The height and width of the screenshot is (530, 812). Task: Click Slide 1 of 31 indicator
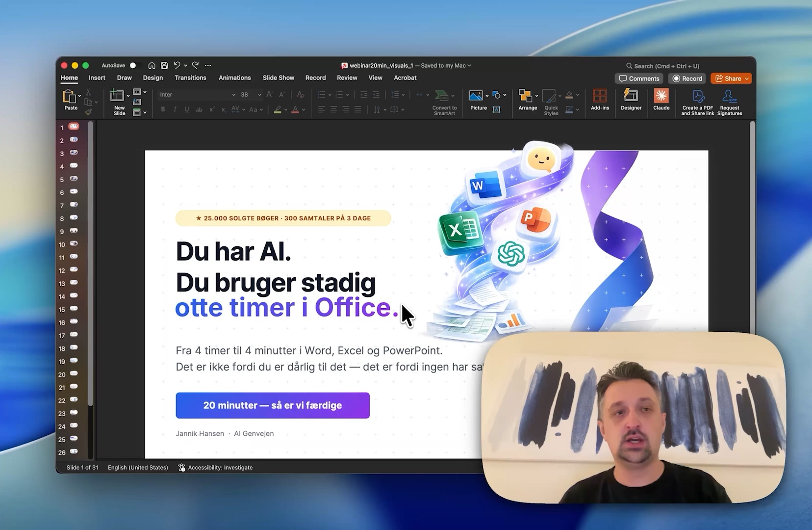pyautogui.click(x=82, y=468)
